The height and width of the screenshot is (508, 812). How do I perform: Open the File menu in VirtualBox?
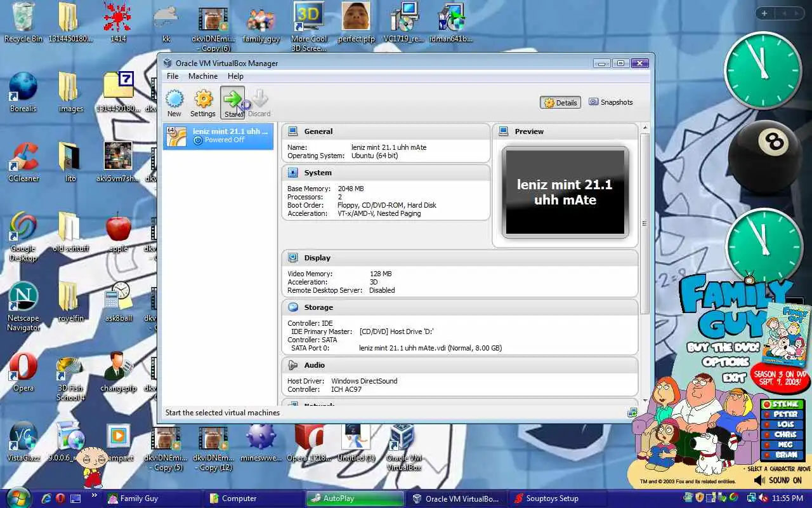173,76
